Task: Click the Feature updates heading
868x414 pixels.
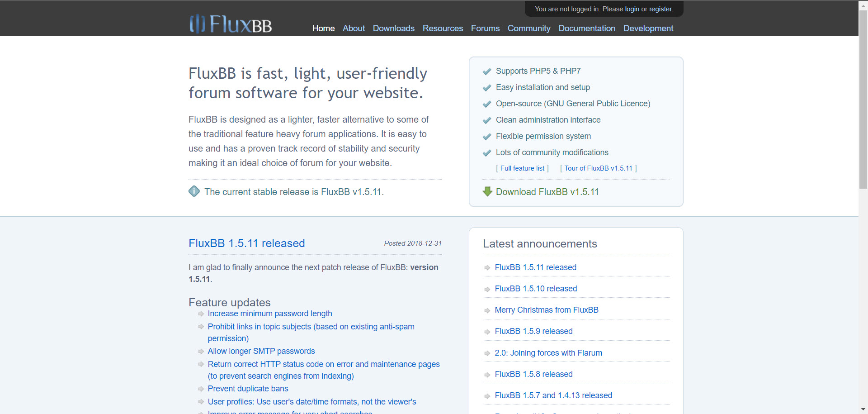Action: (x=230, y=302)
